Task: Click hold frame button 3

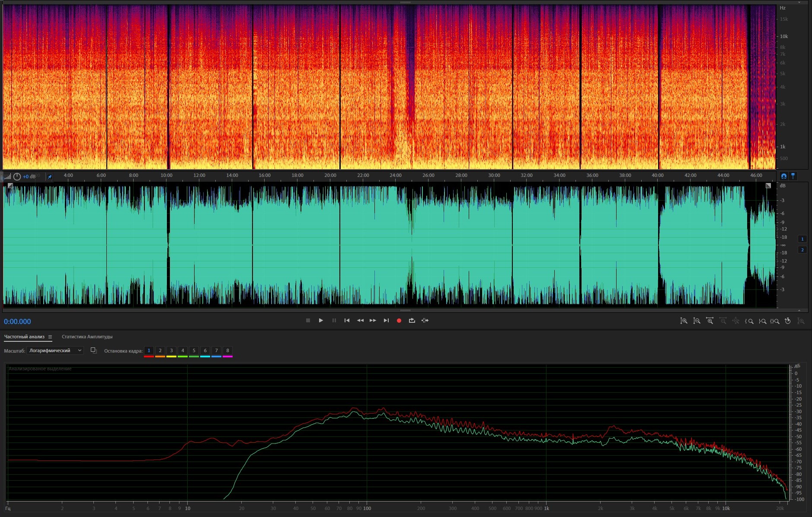Action: pyautogui.click(x=171, y=350)
